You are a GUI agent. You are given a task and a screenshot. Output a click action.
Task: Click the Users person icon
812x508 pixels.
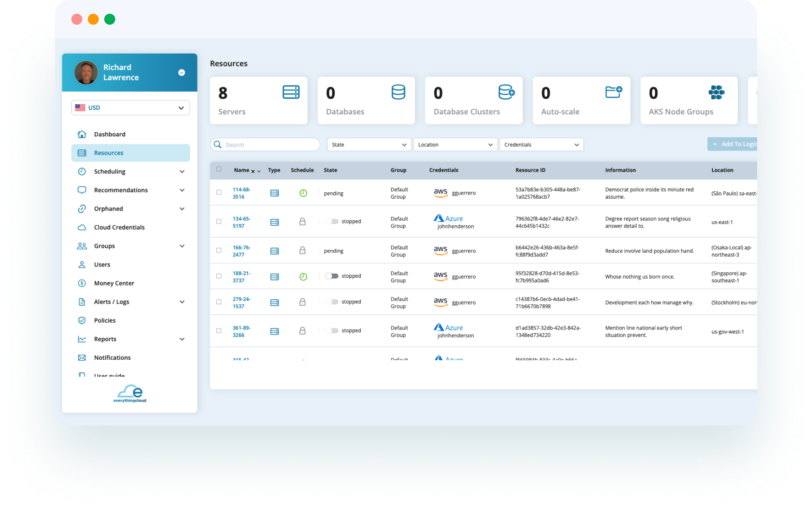pyautogui.click(x=82, y=265)
